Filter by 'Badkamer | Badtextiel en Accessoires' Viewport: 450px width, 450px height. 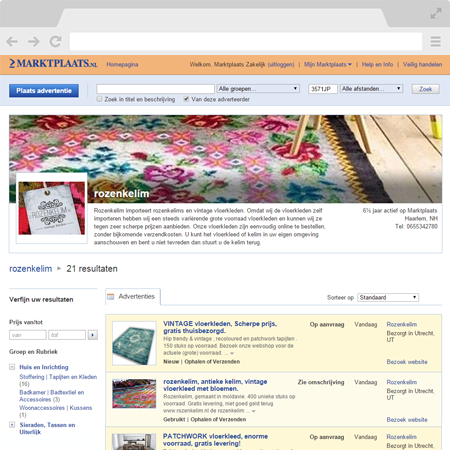pyautogui.click(x=52, y=396)
